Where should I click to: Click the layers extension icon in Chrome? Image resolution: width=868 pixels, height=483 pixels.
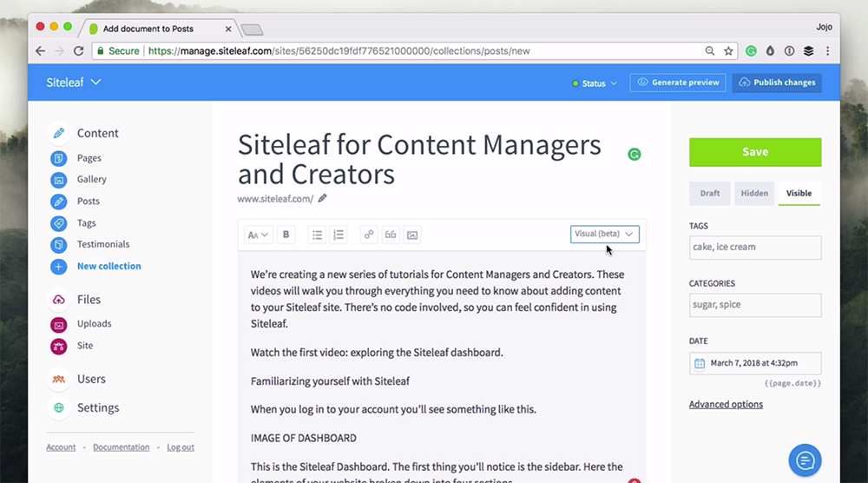[x=809, y=51]
